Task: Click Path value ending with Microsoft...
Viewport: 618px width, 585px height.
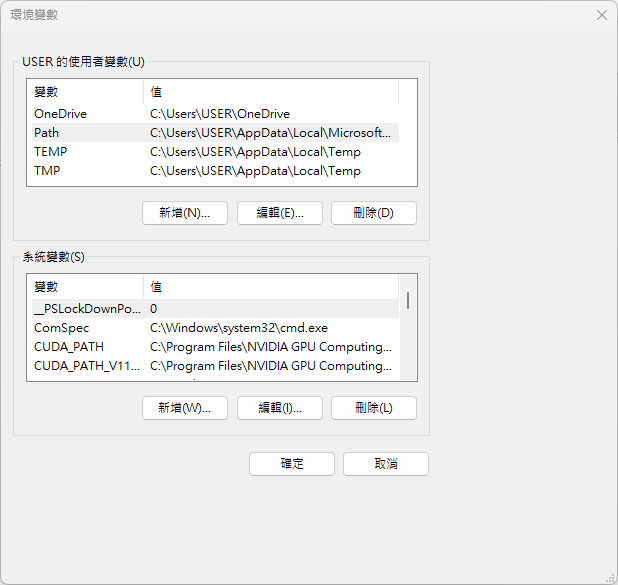Action: [x=270, y=133]
